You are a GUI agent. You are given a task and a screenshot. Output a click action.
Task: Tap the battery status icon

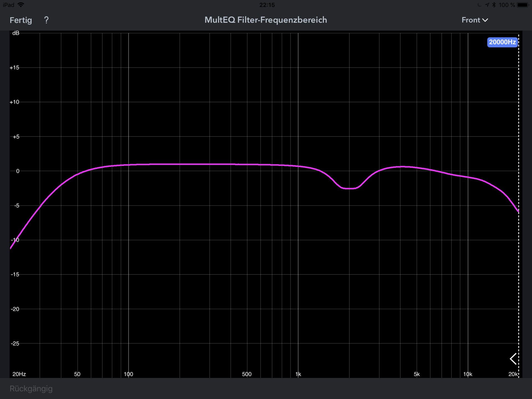click(523, 5)
